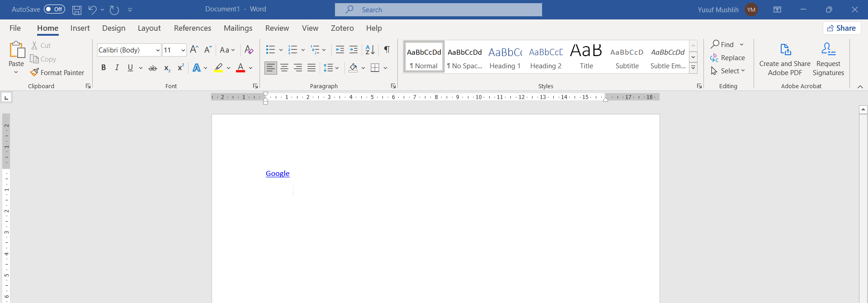Toggle bold formatting
Viewport: 868px width, 303px height.
click(104, 68)
